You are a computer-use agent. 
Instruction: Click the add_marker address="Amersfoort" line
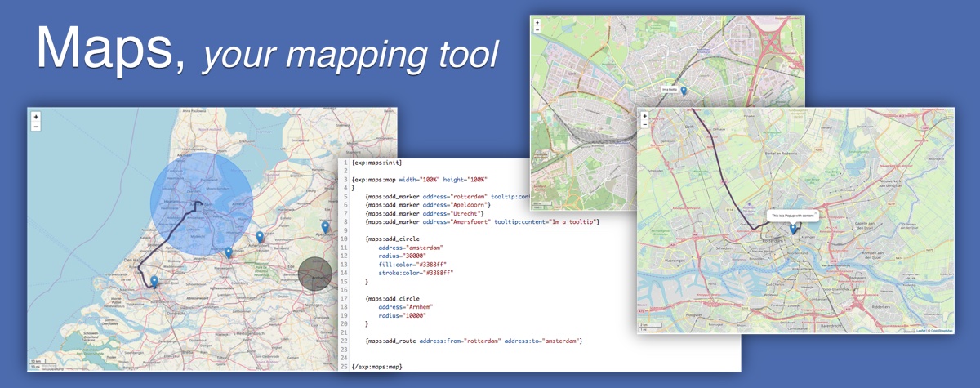(483, 222)
